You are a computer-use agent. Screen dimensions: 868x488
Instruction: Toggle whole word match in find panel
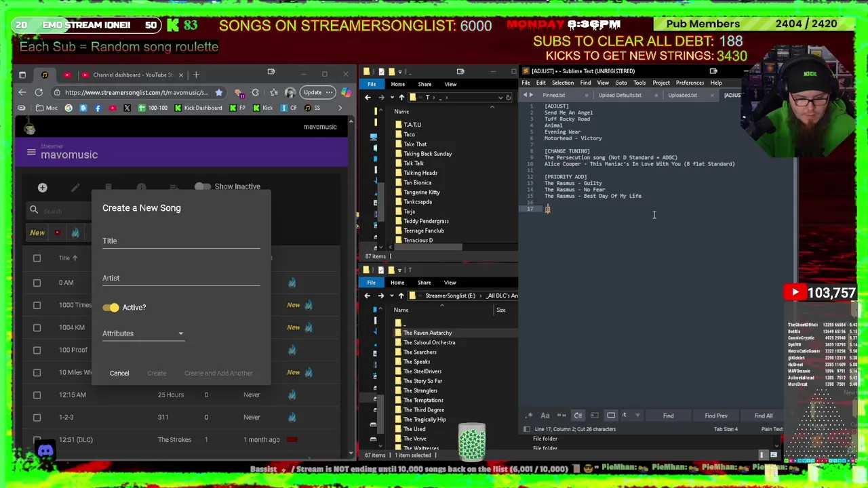[x=561, y=415]
